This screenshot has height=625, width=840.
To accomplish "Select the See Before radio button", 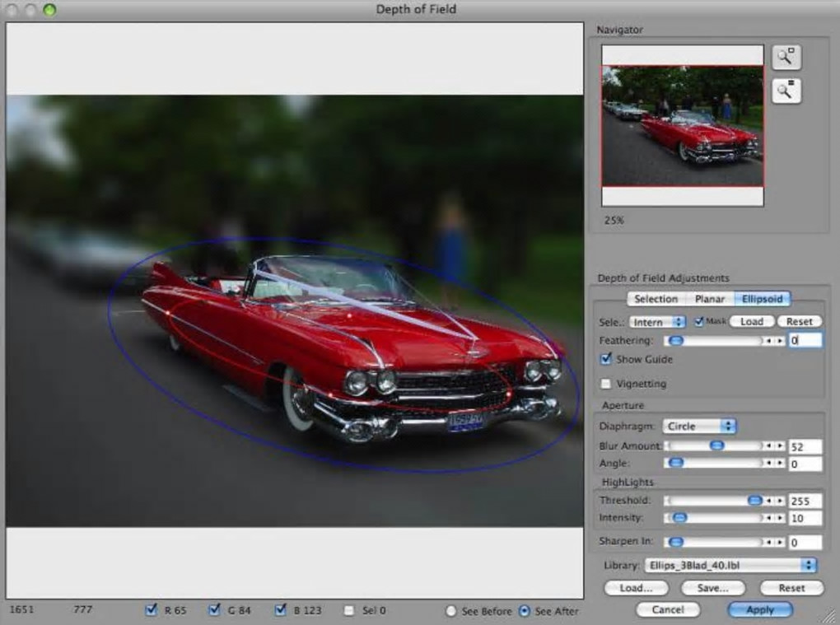I will [x=450, y=611].
